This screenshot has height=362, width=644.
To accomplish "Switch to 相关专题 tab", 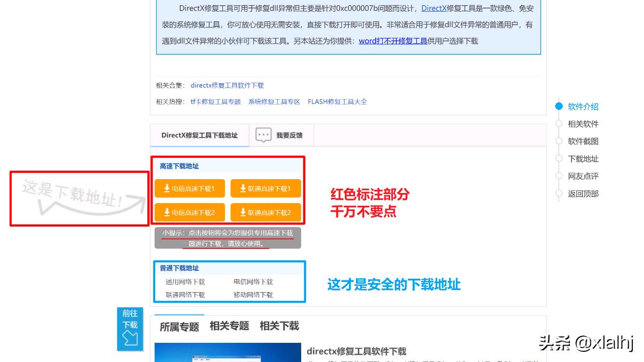I will (x=228, y=326).
